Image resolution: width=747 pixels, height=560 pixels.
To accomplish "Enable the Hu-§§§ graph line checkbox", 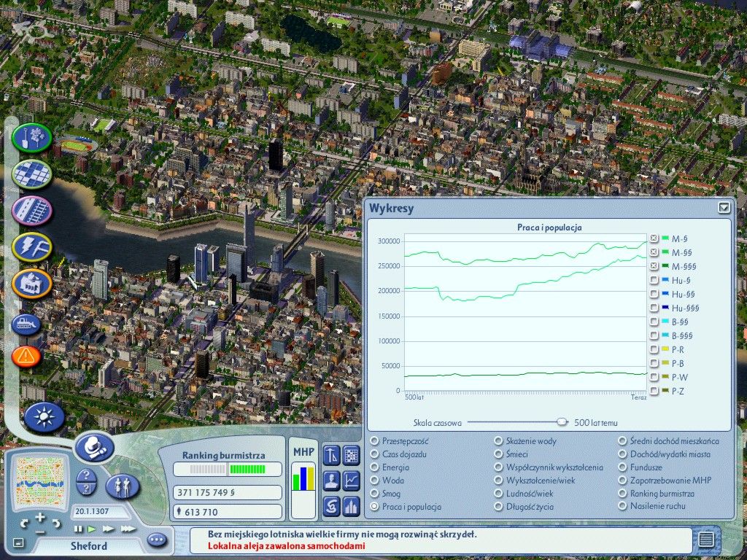I will click(654, 308).
